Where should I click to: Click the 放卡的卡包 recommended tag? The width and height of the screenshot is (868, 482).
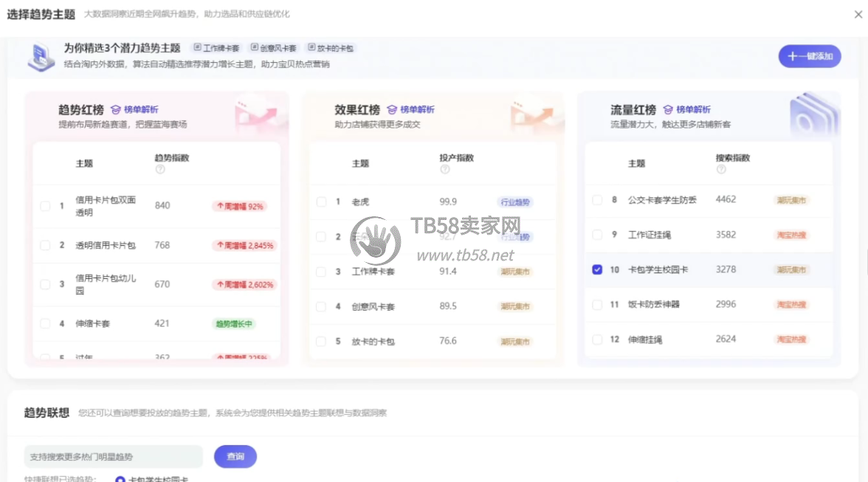click(x=331, y=48)
